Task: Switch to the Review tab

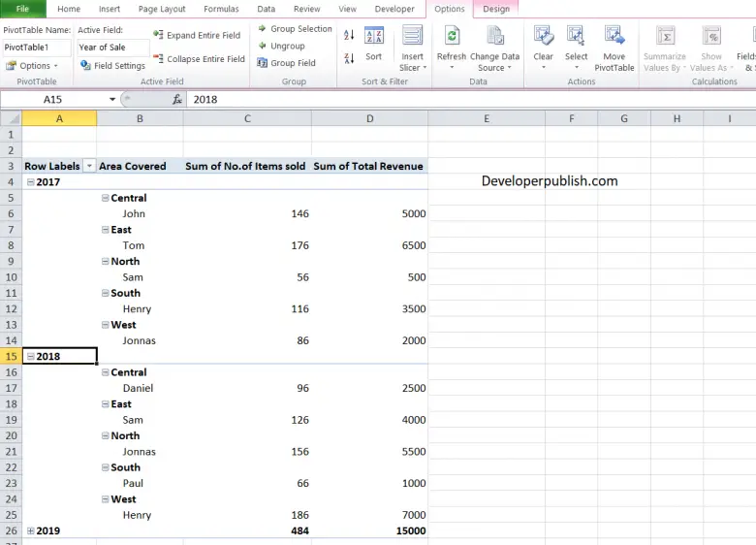Action: pos(306,9)
